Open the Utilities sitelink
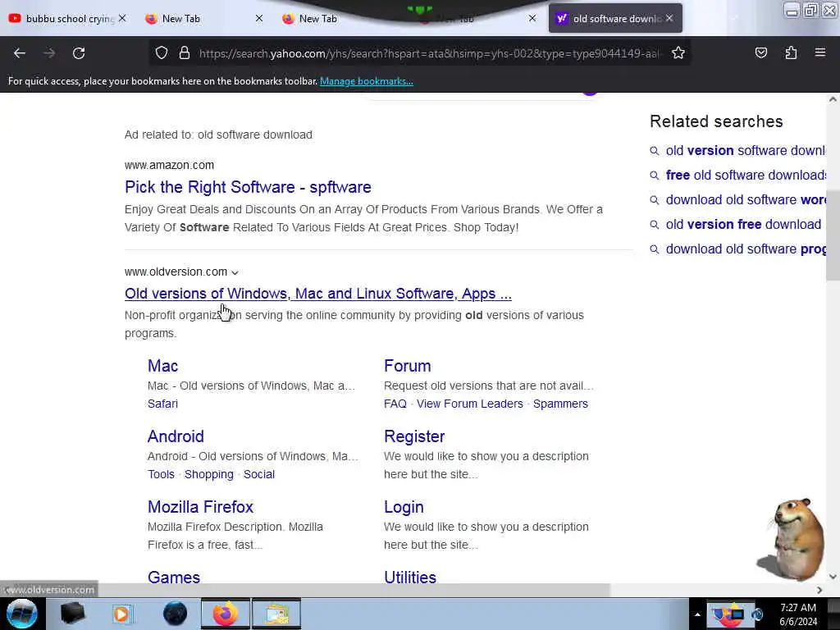Viewport: 840px width, 630px height. pos(410,577)
